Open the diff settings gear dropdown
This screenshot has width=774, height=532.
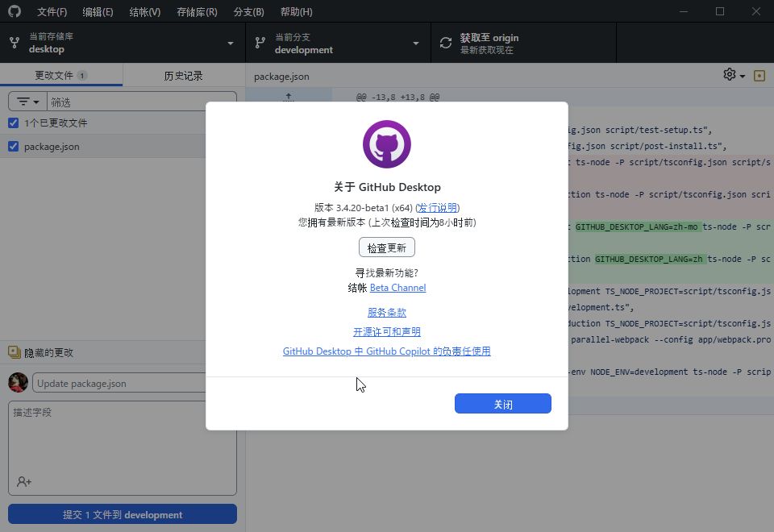pos(734,75)
